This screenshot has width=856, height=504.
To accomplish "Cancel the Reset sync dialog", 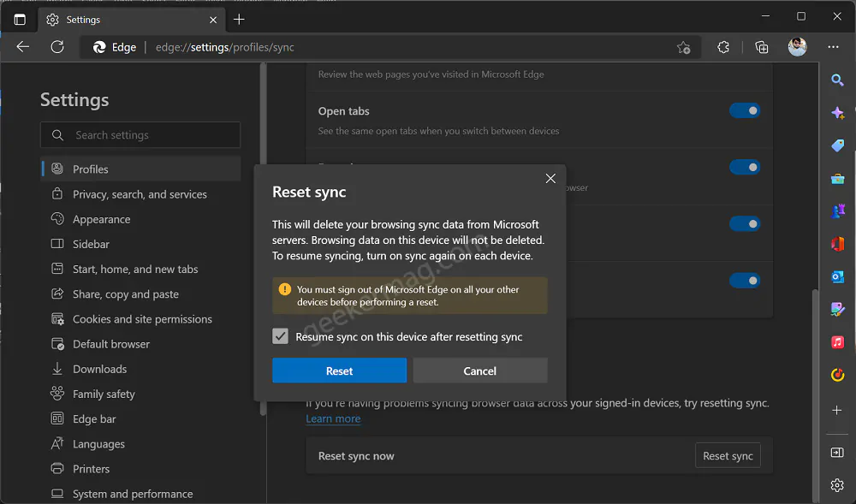I will click(480, 371).
